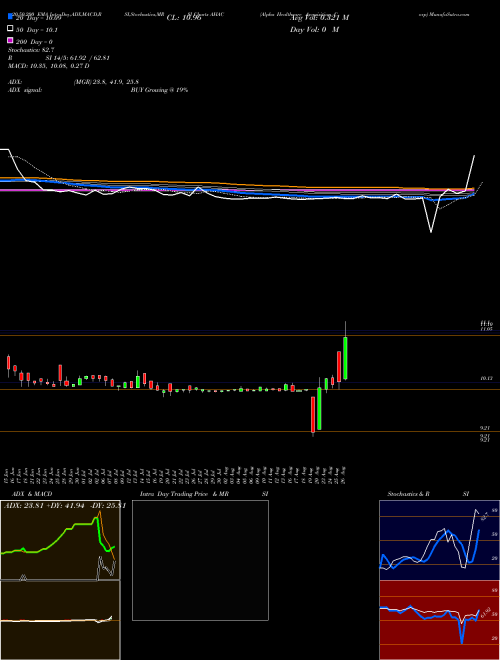
Task: Click the last tall green candlestick
Action: pos(345,358)
